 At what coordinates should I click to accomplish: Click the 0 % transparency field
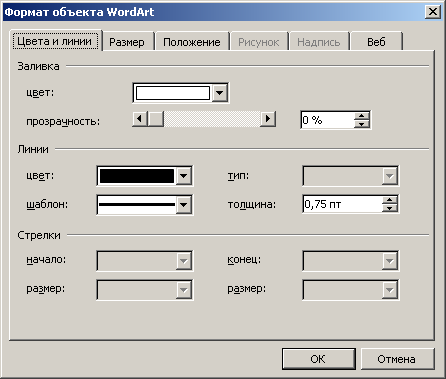pyautogui.click(x=327, y=120)
